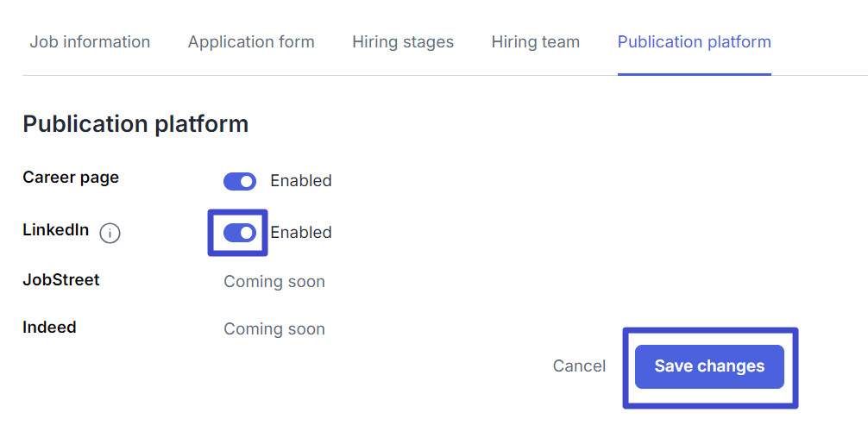Click Coming soon next to Indeed

(274, 329)
